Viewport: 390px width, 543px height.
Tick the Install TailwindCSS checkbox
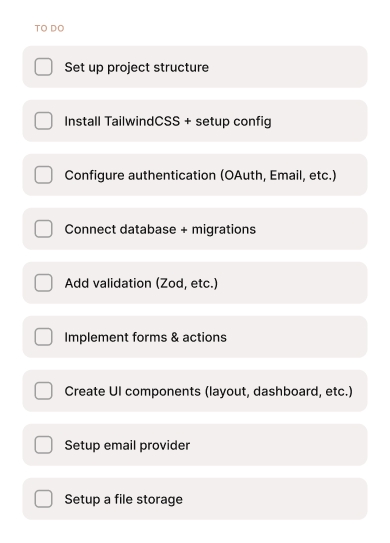pos(43,121)
